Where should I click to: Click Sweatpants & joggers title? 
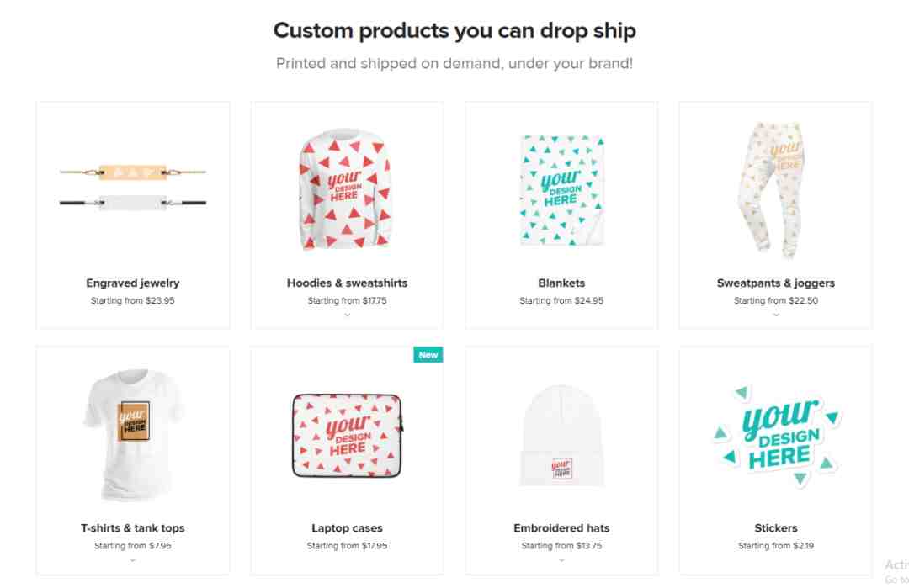(776, 283)
